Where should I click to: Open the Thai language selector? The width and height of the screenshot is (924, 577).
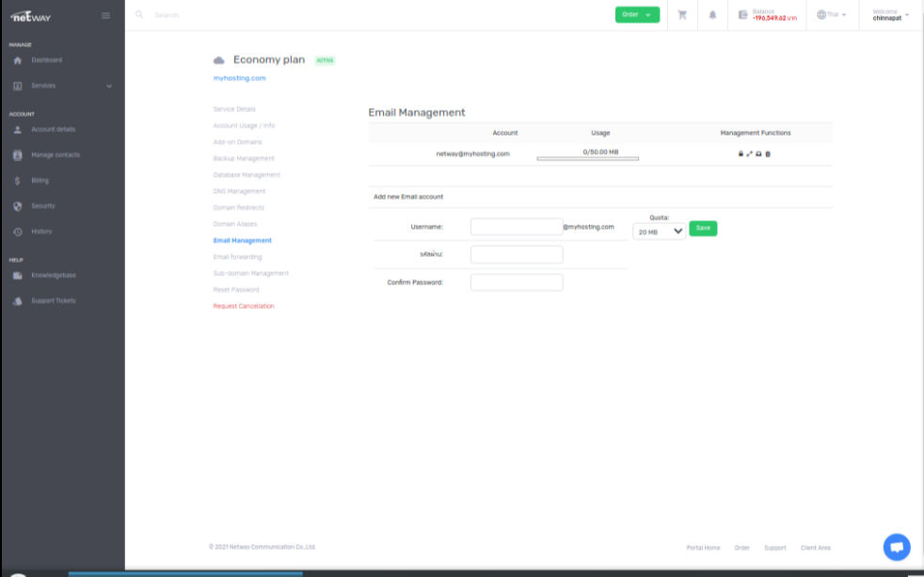(x=832, y=15)
